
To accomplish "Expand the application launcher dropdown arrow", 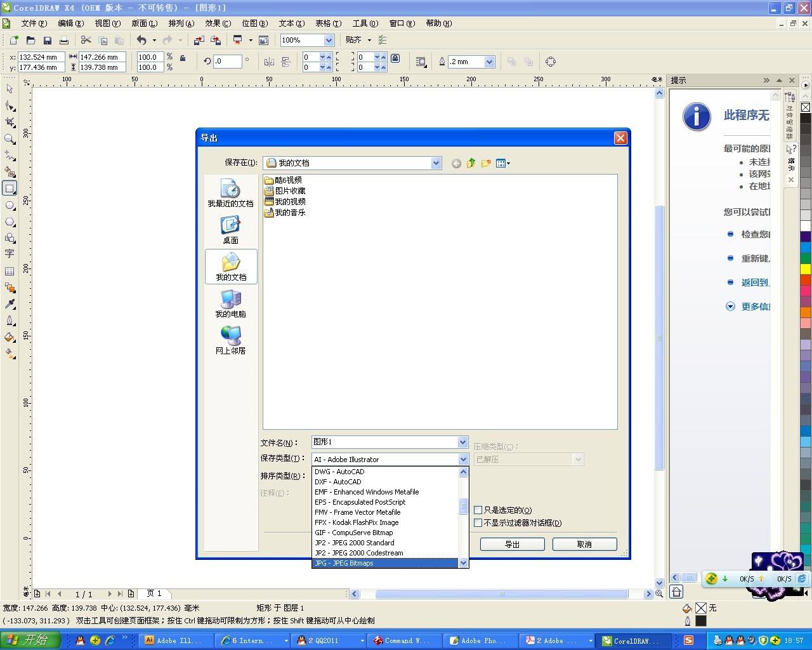I will click(x=251, y=40).
